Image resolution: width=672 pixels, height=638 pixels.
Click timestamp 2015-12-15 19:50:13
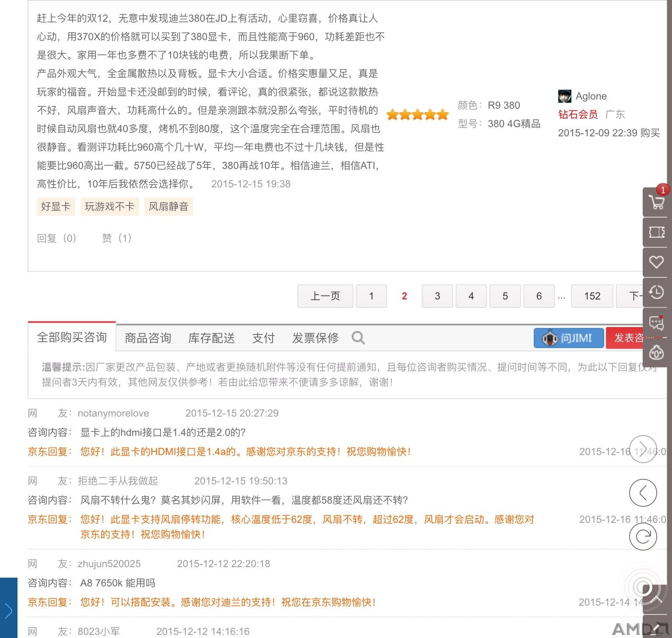click(241, 481)
